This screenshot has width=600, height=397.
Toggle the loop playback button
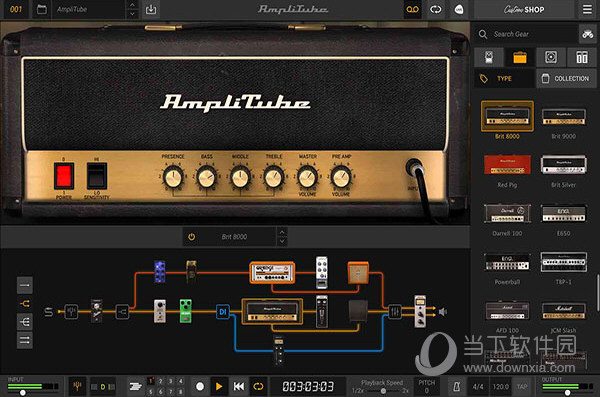pos(258,387)
